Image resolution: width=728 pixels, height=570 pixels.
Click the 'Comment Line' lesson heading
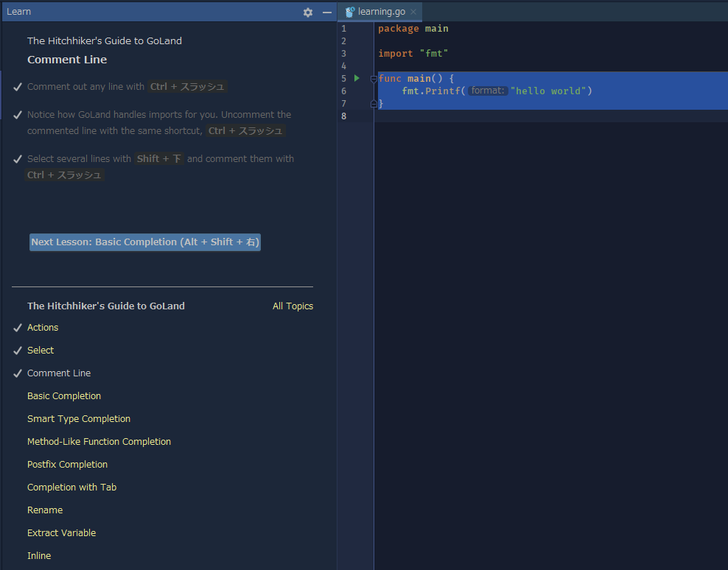pyautogui.click(x=67, y=60)
